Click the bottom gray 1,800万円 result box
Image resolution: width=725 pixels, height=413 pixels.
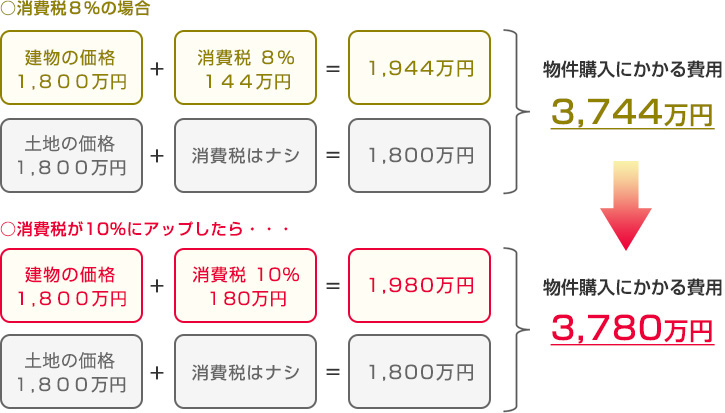(419, 372)
